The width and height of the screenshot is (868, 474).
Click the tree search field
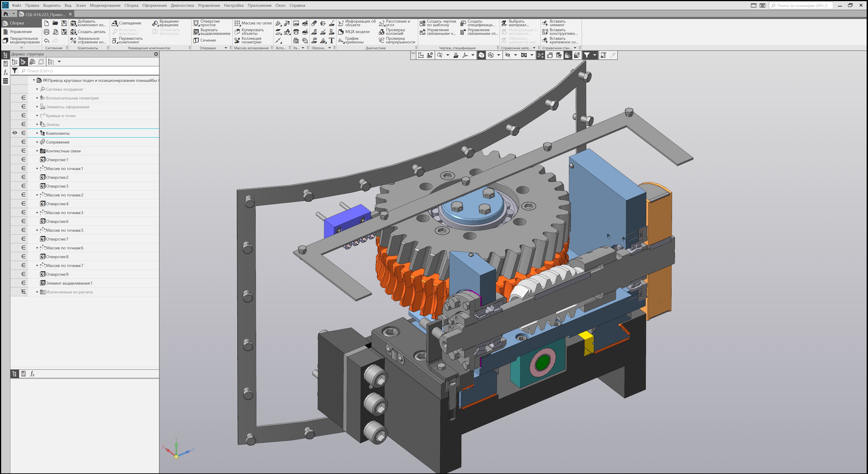(88, 71)
